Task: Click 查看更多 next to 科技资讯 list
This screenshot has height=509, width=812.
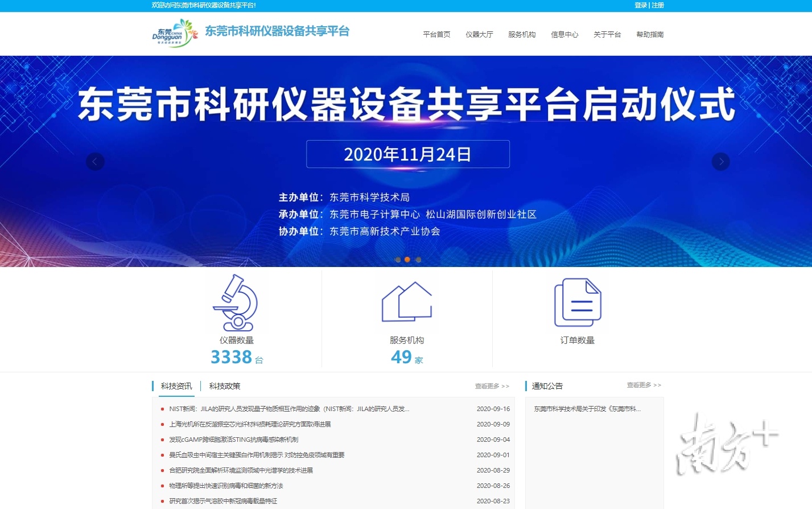Action: (x=492, y=386)
